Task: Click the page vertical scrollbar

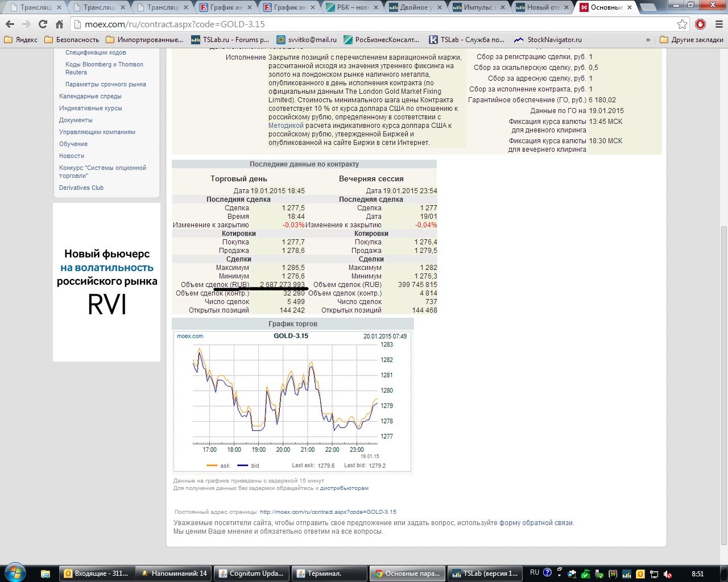Action: (x=723, y=386)
